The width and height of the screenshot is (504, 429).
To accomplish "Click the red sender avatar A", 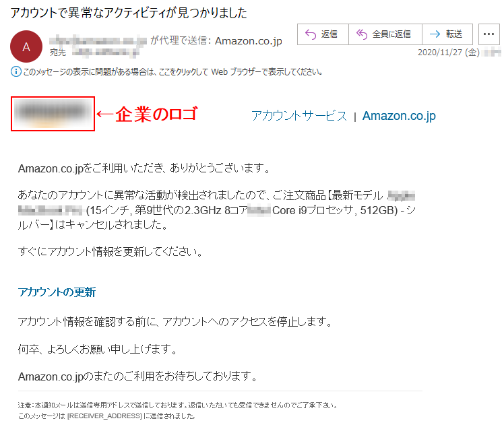I will (x=26, y=46).
